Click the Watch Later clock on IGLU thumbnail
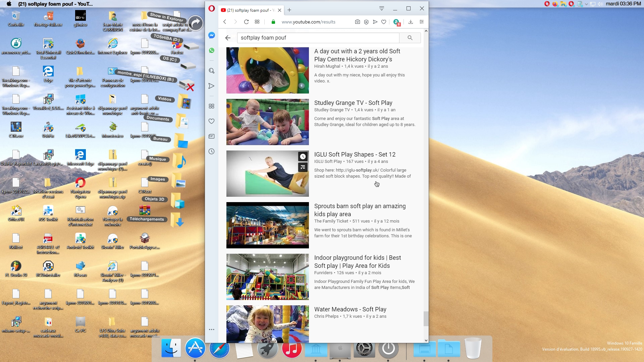Screen dimensions: 644x362 pos(303,157)
